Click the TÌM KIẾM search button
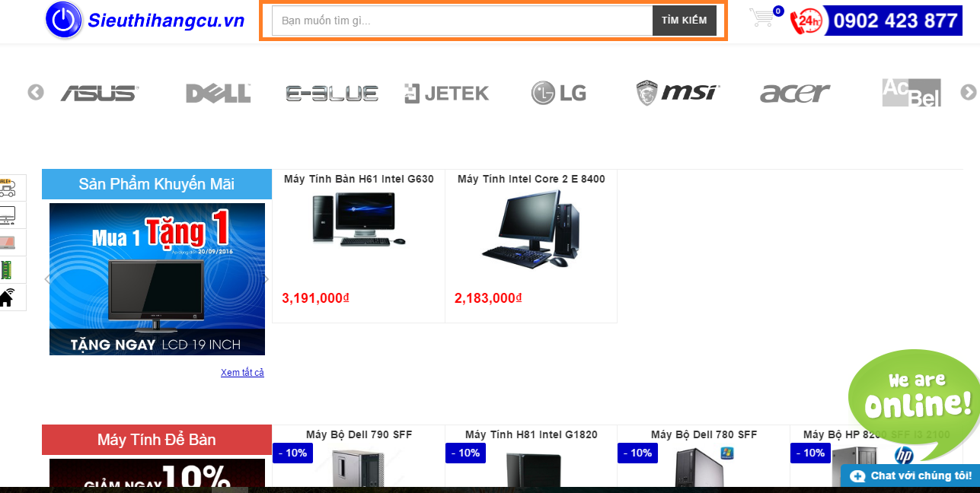Image resolution: width=980 pixels, height=493 pixels. click(x=685, y=21)
